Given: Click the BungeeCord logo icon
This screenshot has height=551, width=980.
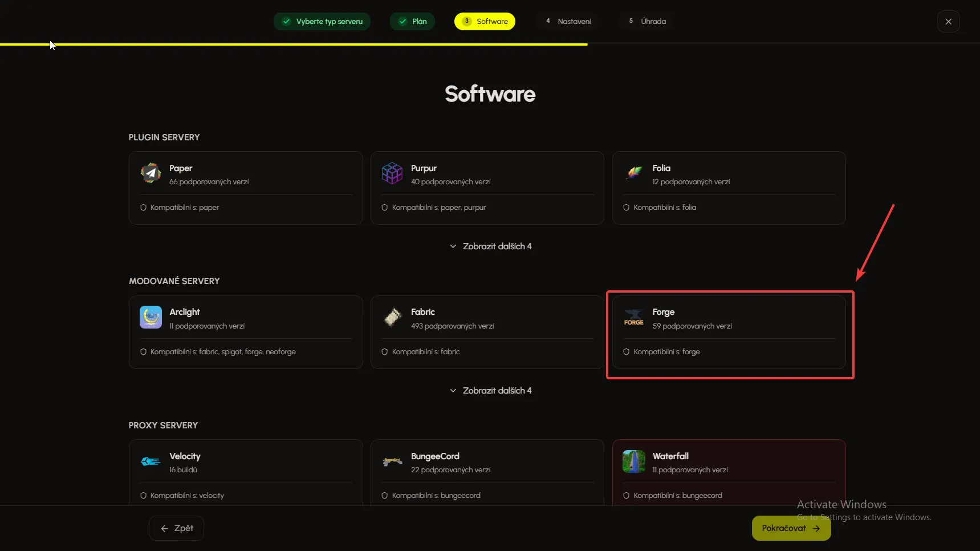Looking at the screenshot, I should 392,461.
